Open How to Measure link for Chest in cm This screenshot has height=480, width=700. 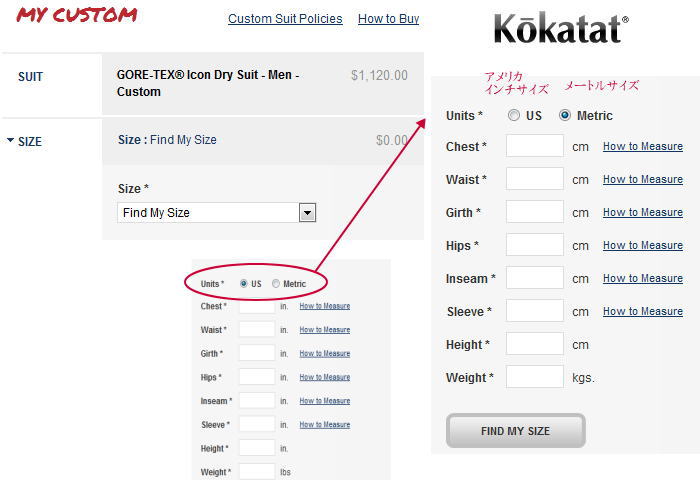click(643, 146)
